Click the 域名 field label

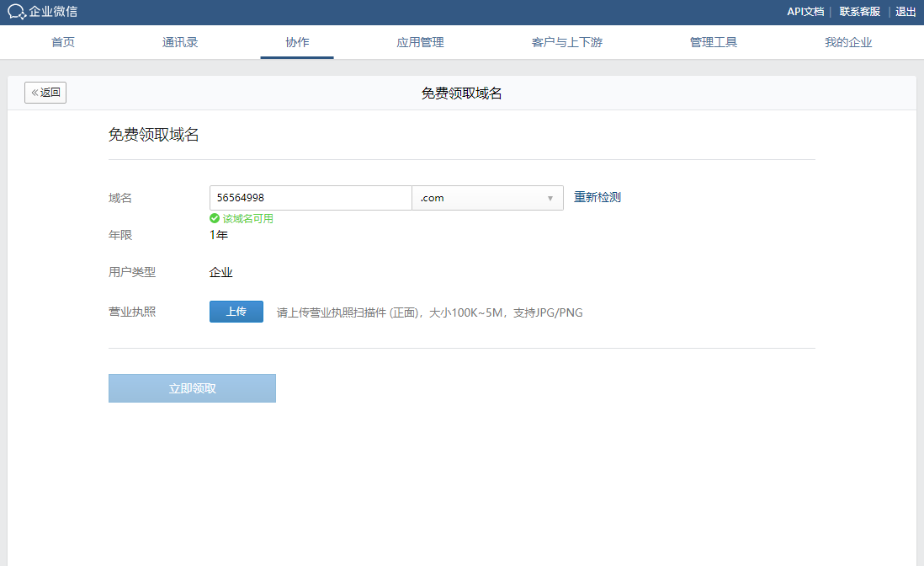[x=120, y=198]
